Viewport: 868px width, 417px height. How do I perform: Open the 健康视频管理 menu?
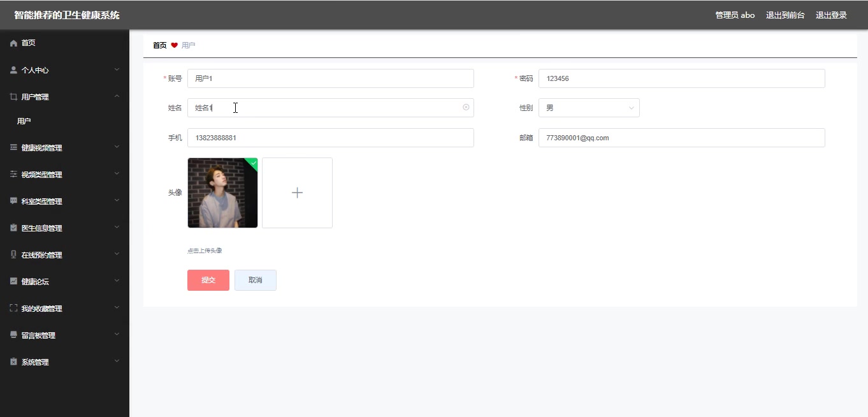coord(64,147)
